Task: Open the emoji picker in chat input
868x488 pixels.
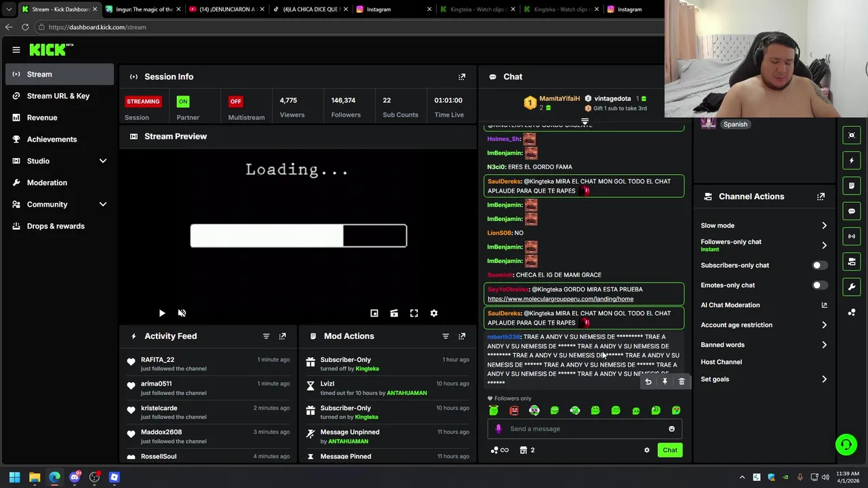Action: click(671, 428)
